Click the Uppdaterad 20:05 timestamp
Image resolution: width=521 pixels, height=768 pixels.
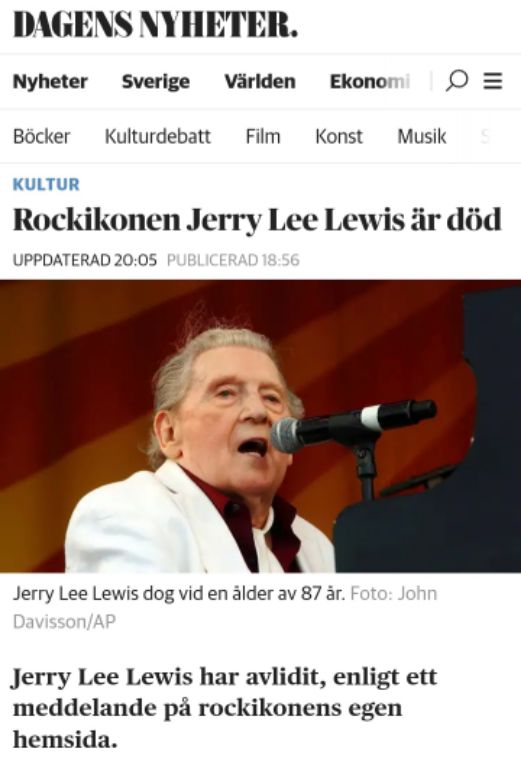[x=85, y=260]
